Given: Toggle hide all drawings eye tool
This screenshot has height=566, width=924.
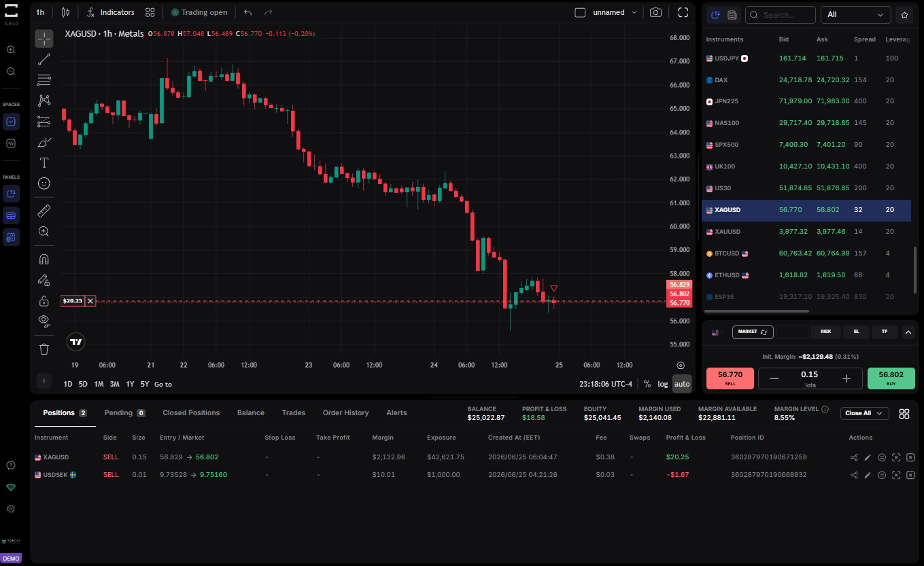Looking at the screenshot, I should [44, 321].
